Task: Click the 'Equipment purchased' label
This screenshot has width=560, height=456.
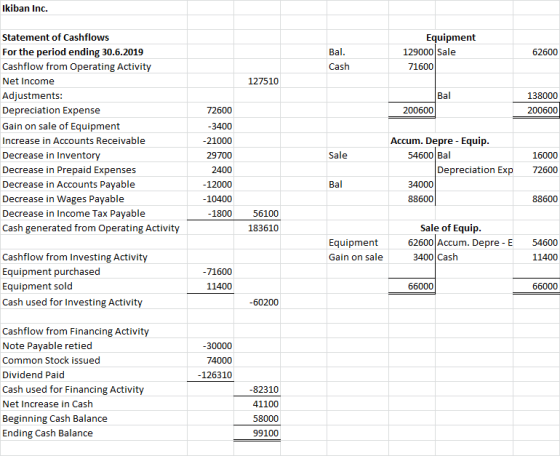Action: [x=51, y=272]
